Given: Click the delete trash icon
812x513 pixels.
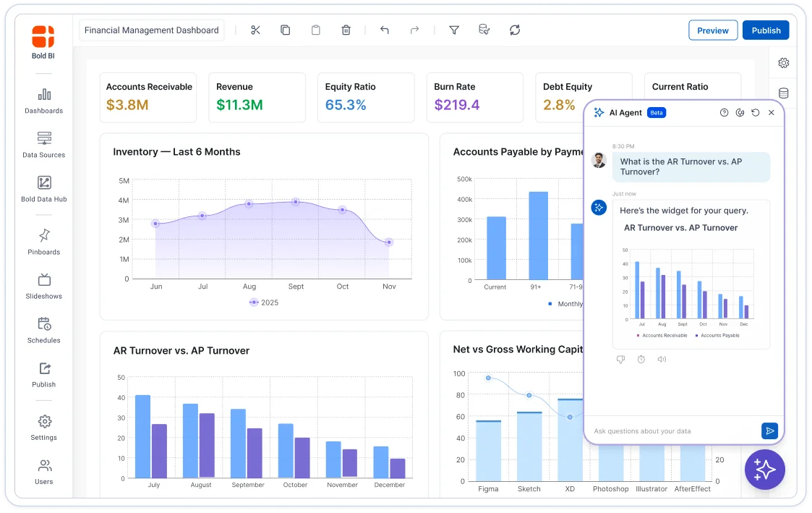Looking at the screenshot, I should point(346,30).
